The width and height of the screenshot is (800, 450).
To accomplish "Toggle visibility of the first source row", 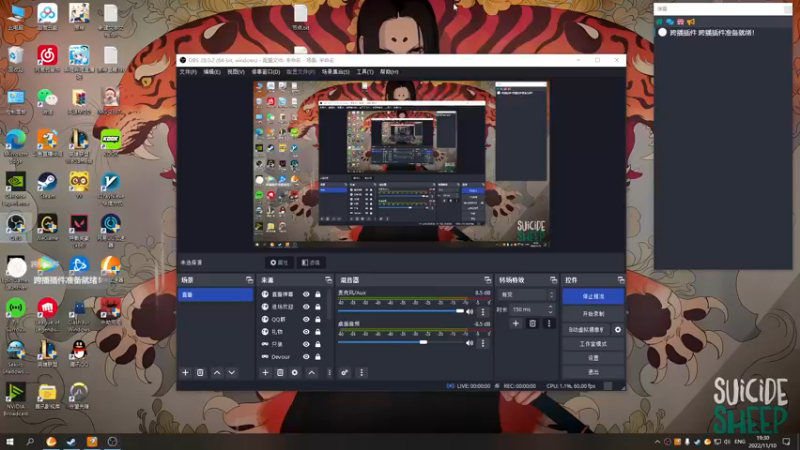I will coord(306,294).
